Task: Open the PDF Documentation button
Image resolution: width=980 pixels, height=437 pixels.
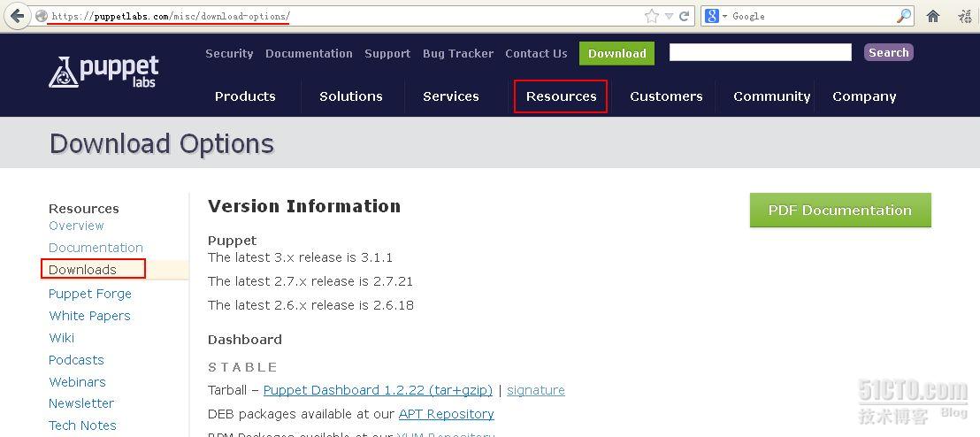Action: (x=840, y=210)
